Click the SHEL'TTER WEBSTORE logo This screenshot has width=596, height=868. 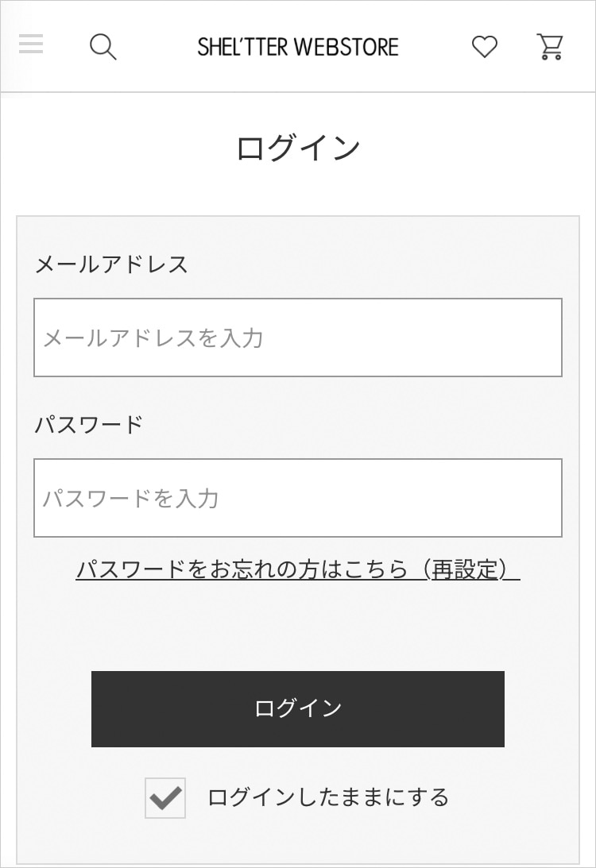pos(298,47)
